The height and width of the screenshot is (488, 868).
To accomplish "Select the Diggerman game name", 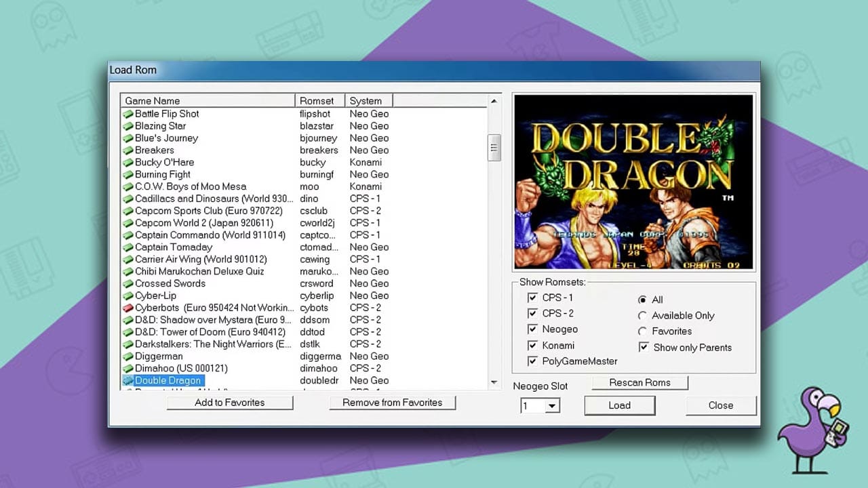I will [159, 357].
